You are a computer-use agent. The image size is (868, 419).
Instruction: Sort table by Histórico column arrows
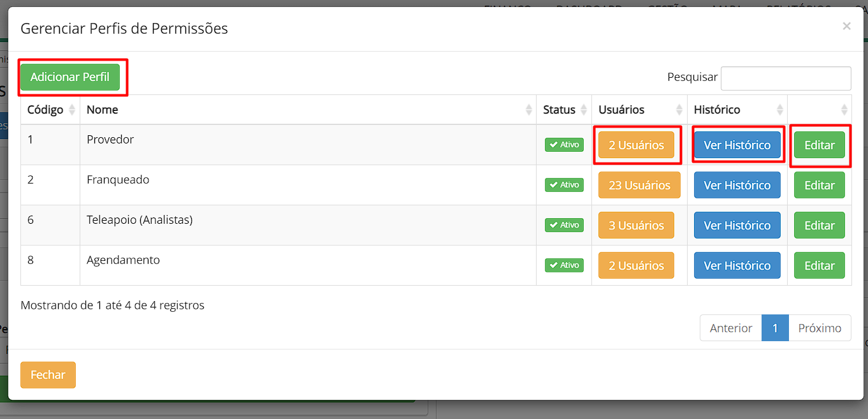click(779, 110)
